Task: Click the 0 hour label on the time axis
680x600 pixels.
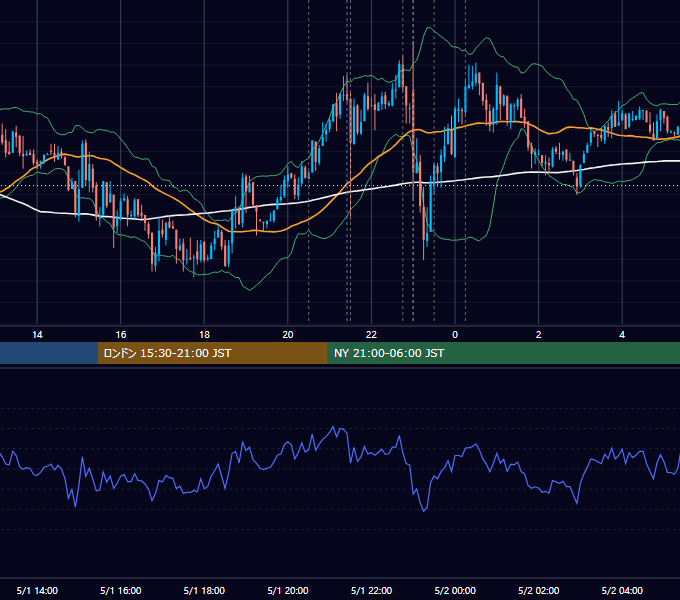Action: click(x=455, y=335)
